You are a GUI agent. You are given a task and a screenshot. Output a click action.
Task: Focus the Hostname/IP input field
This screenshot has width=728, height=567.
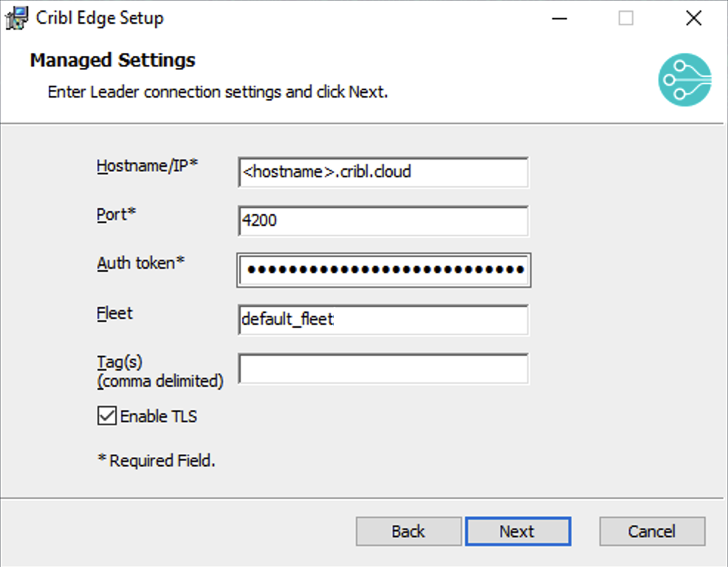coord(383,173)
